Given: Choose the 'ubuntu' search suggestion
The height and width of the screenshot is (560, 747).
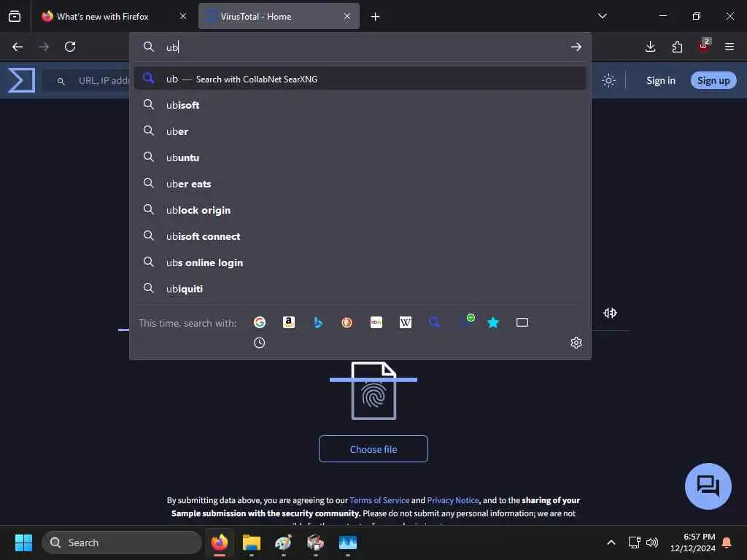Looking at the screenshot, I should (360, 157).
